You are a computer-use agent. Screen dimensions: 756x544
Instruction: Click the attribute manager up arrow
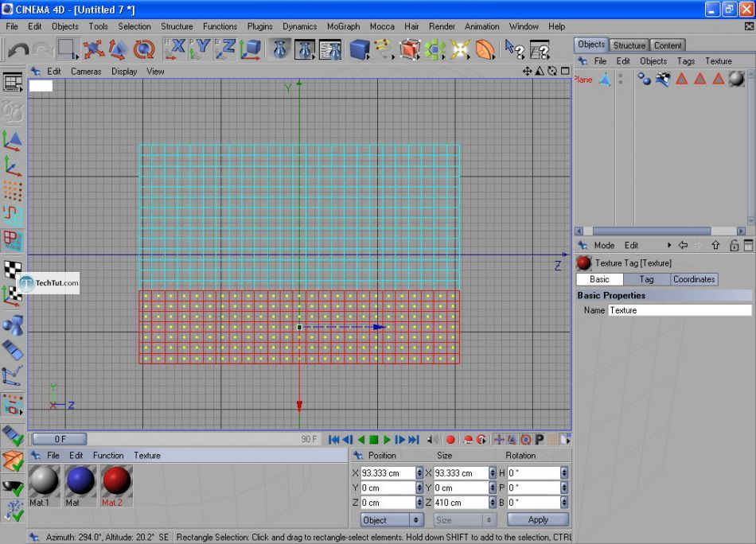715,245
